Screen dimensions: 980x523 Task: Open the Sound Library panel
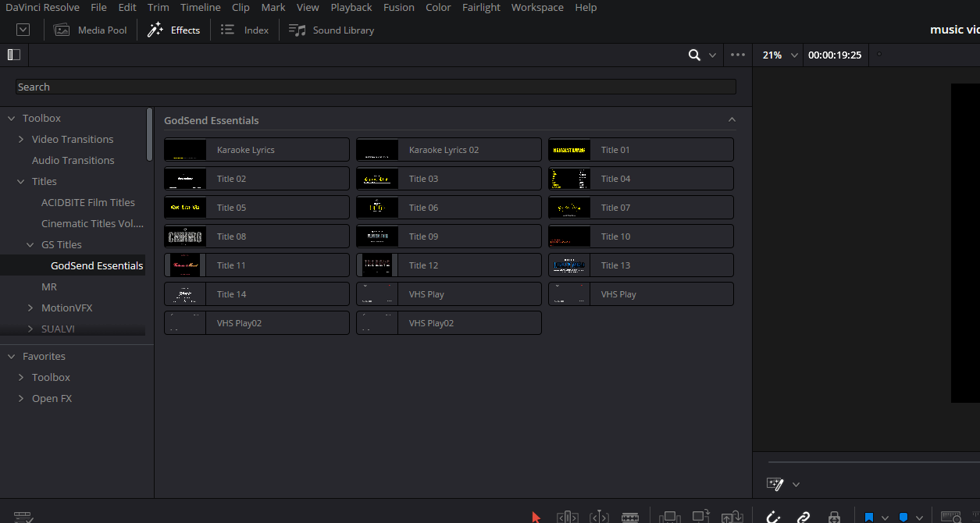tap(332, 30)
